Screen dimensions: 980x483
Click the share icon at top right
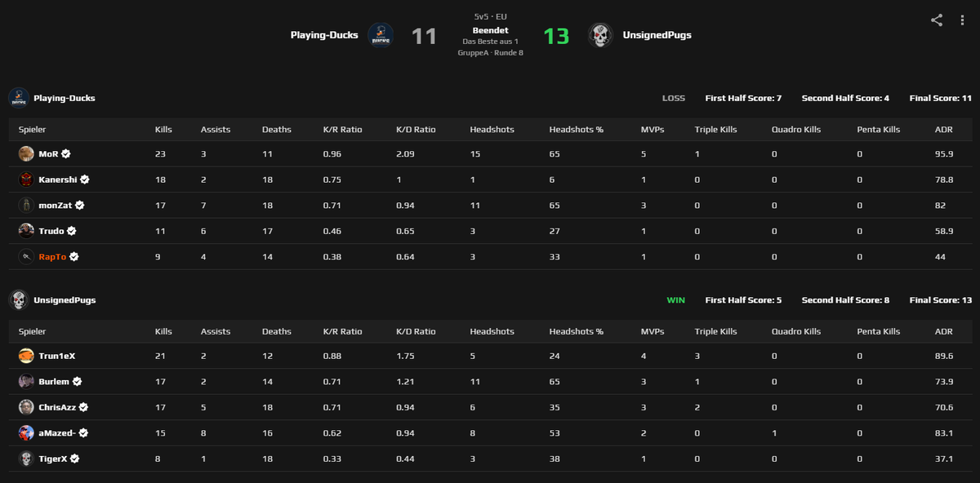(937, 20)
